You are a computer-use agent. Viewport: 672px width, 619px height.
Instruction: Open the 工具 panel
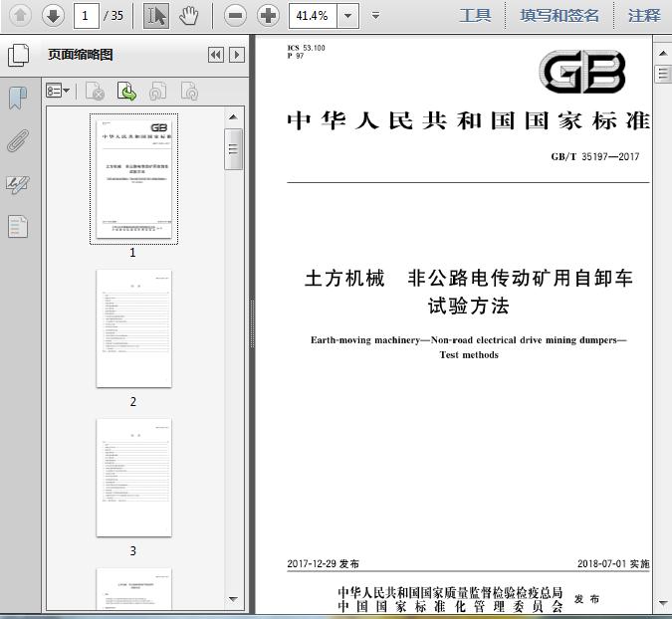(x=475, y=16)
